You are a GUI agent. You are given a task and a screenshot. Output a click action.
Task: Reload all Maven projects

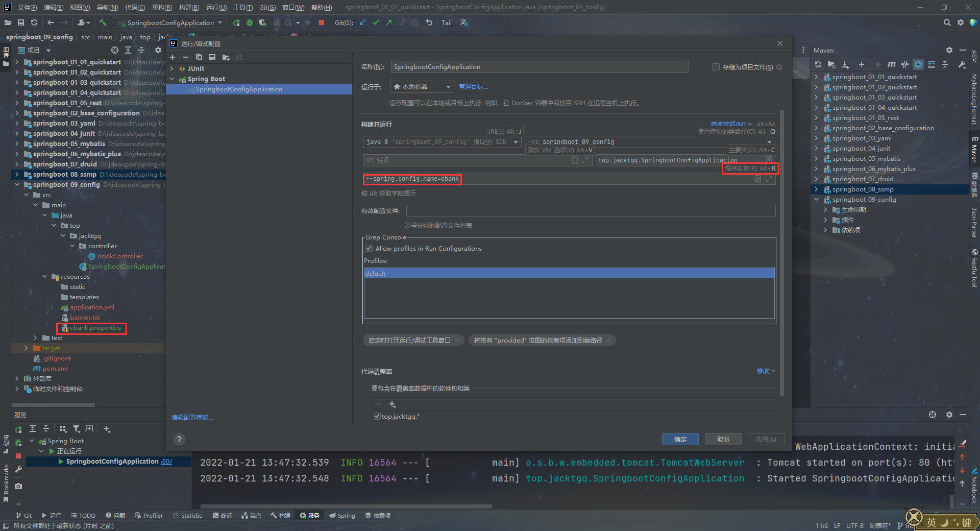pyautogui.click(x=818, y=64)
